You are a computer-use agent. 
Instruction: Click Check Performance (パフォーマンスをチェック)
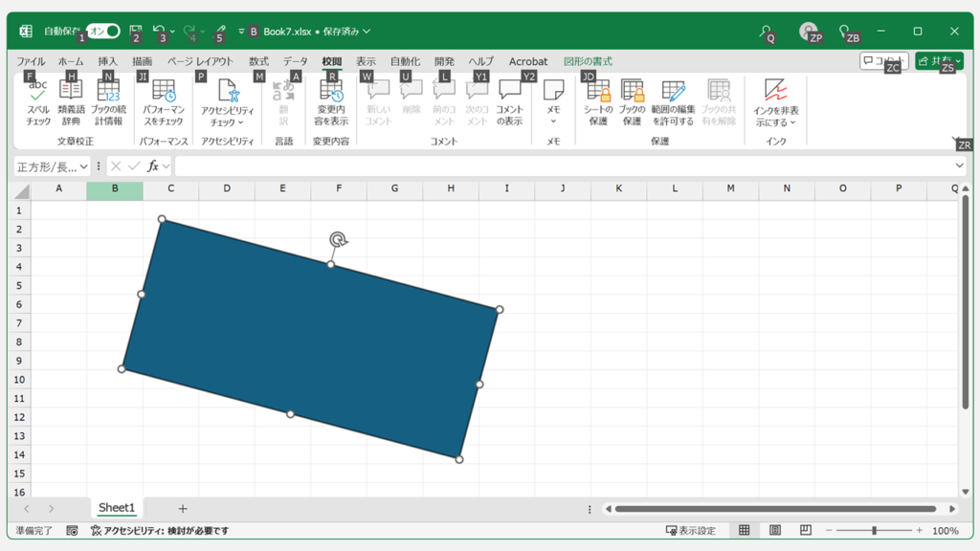tap(164, 103)
